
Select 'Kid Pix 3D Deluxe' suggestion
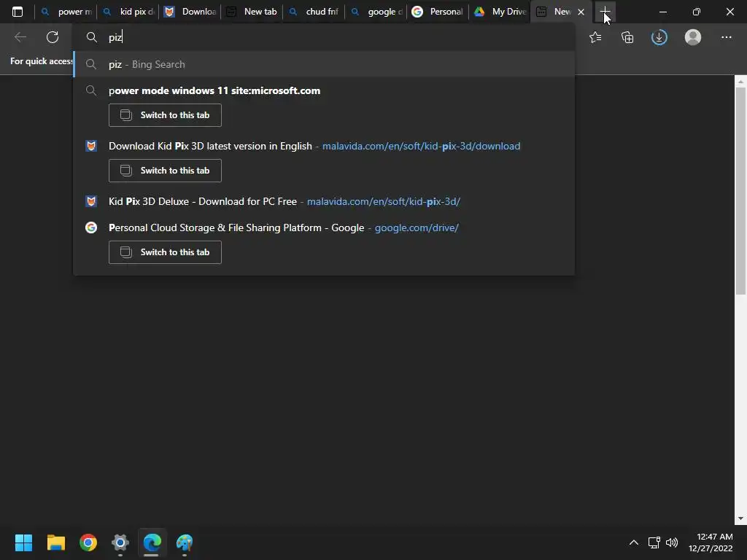[324, 201]
